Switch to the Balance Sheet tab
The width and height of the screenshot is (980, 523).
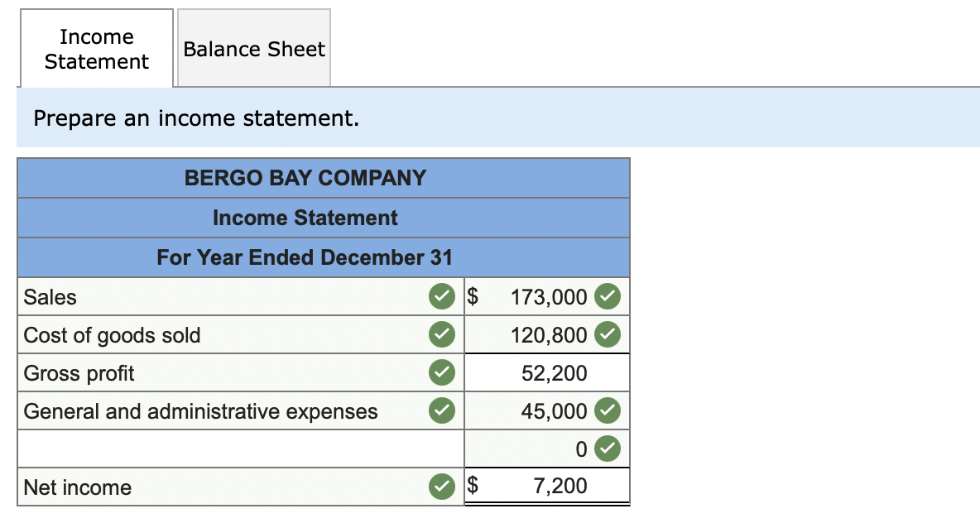253,48
